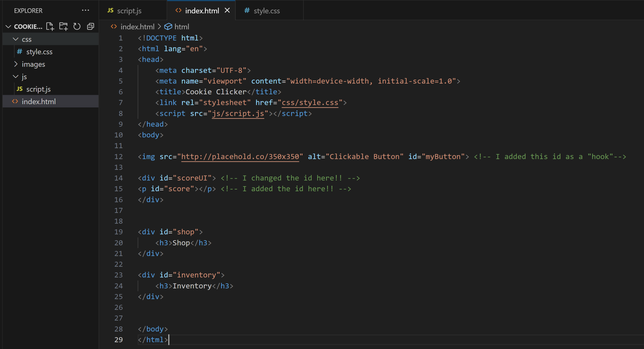Open the Explorer more actions menu

click(x=86, y=10)
